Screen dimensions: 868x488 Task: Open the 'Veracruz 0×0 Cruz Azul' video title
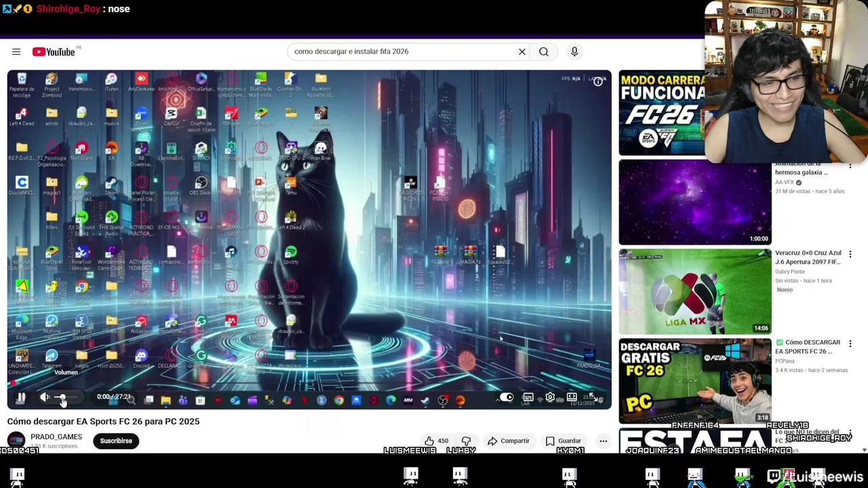coord(808,258)
